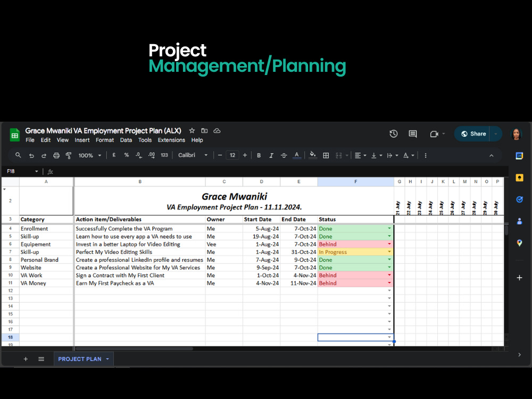
Task: Redo the last action
Action: [44, 155]
